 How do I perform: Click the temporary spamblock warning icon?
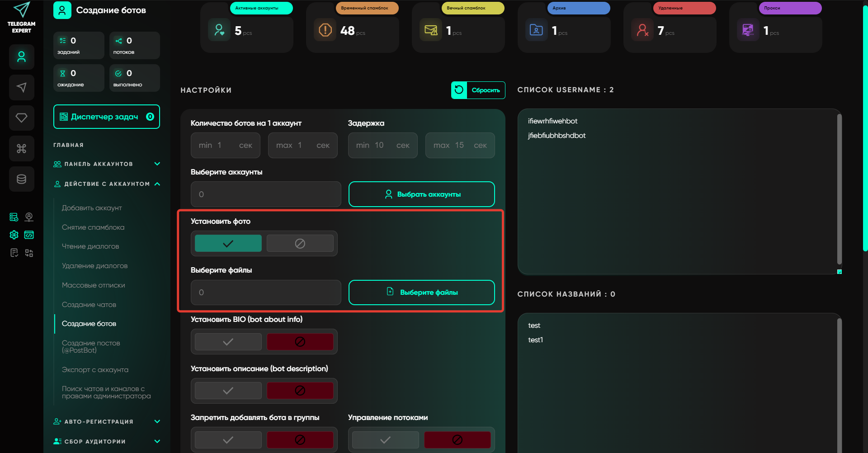pos(325,30)
